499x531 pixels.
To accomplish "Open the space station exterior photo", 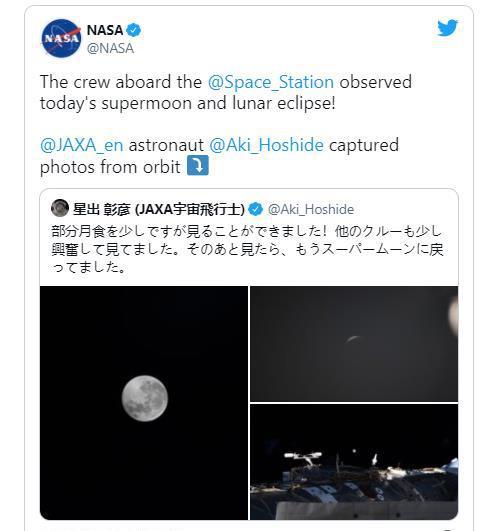I will point(354,462).
